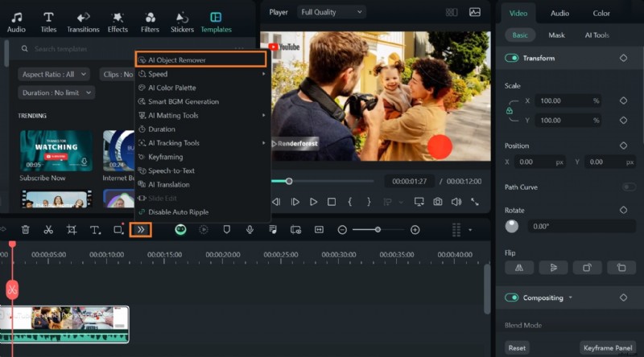Enable the Path Curve toggle

point(628,187)
